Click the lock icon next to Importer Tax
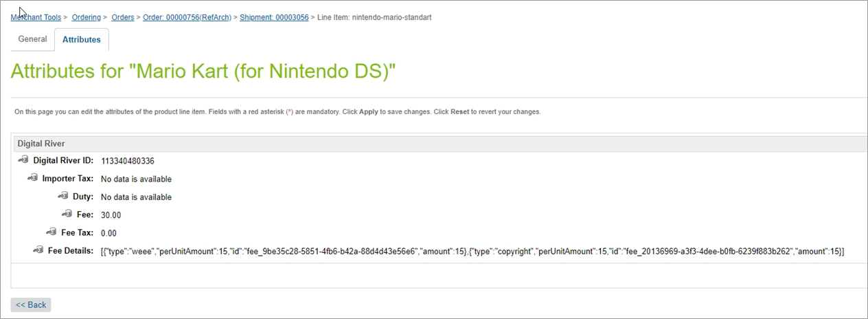The height and width of the screenshot is (319, 868). coord(32,178)
